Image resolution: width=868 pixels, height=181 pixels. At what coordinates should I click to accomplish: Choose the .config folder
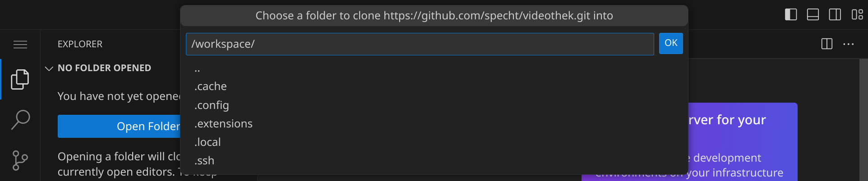click(212, 105)
